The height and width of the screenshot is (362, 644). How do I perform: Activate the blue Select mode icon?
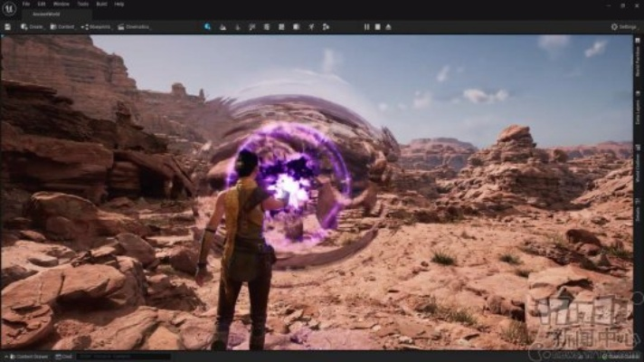pos(208,27)
